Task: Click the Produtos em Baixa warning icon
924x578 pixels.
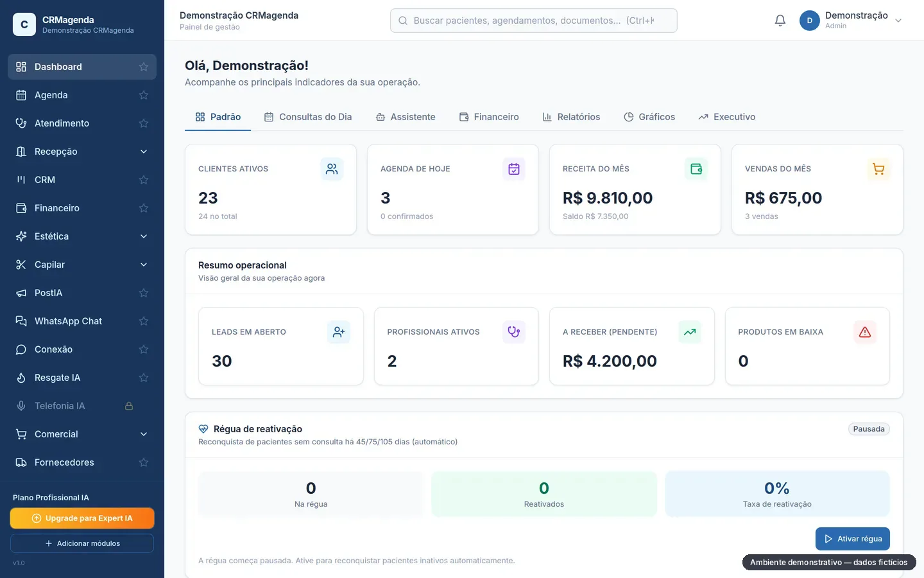Action: (x=865, y=332)
